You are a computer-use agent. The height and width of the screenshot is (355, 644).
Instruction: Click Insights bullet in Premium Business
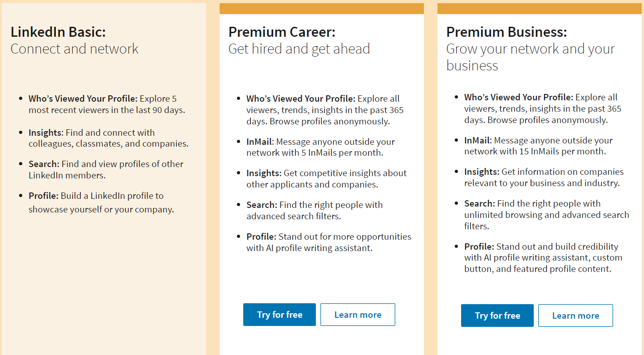tap(482, 172)
